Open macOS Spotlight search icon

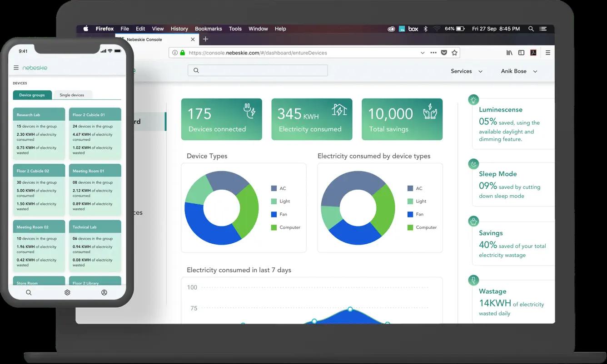coord(531,29)
